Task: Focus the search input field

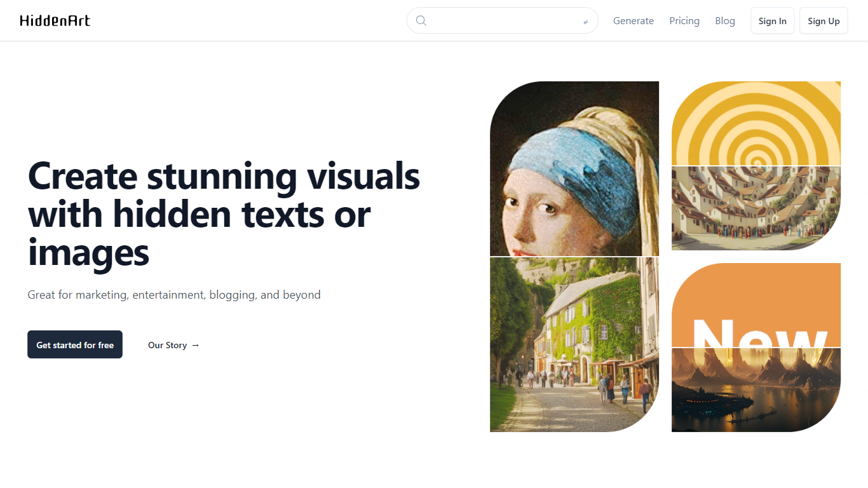Action: coord(502,20)
